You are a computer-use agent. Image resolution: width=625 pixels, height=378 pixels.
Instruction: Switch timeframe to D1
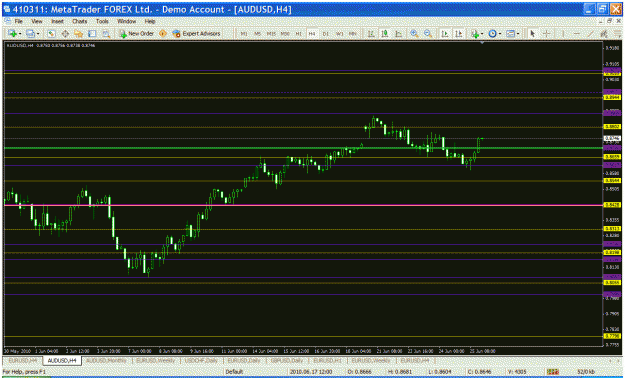click(x=326, y=34)
